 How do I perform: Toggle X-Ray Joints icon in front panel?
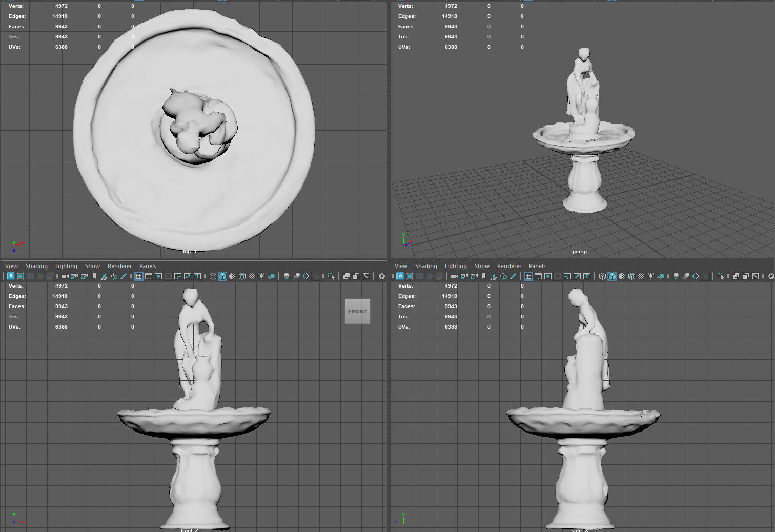pos(366,276)
